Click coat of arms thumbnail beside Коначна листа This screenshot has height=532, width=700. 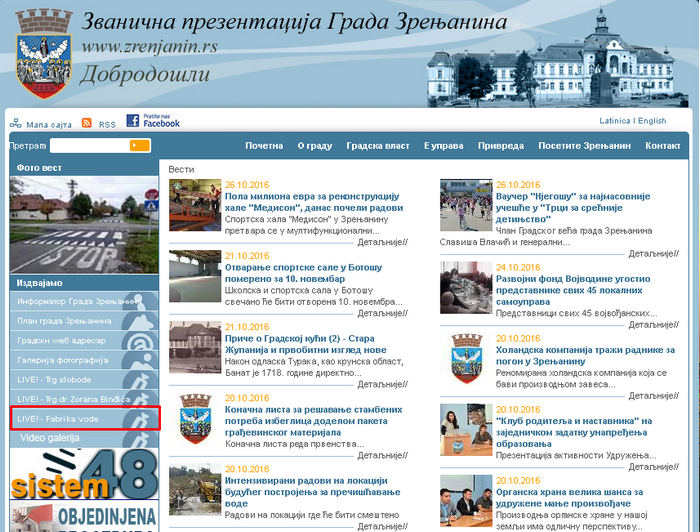195,419
